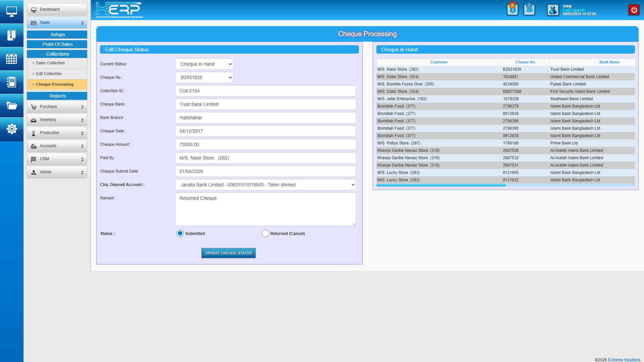
Task: Open Sales Collection menu item
Action: tap(50, 63)
